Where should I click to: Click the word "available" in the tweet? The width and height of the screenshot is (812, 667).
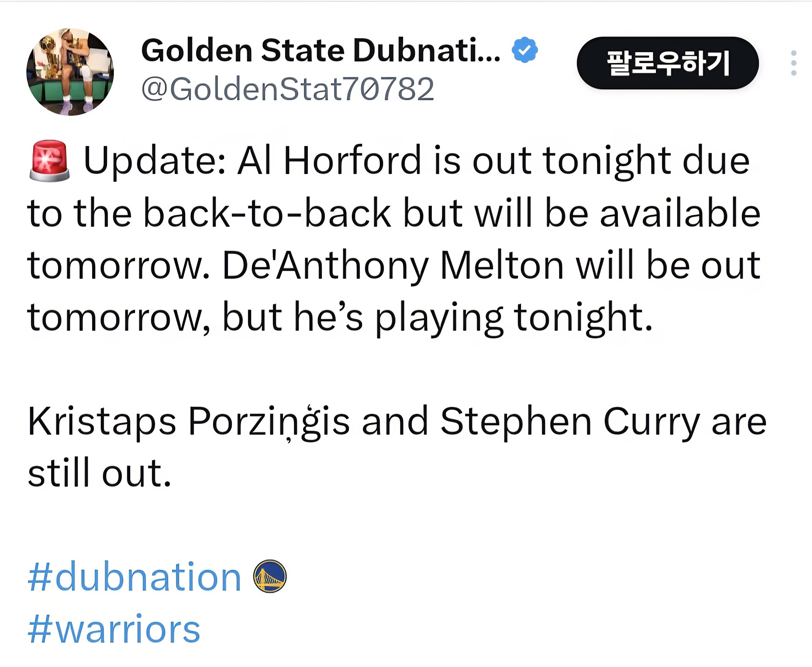point(680,213)
